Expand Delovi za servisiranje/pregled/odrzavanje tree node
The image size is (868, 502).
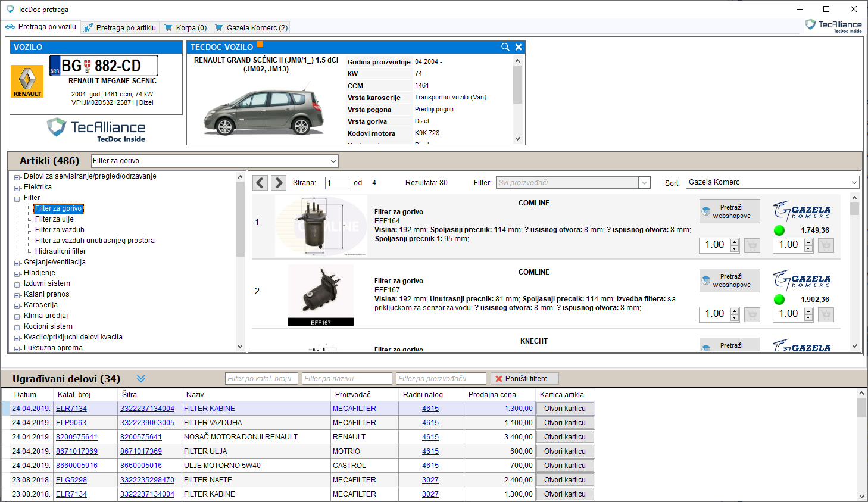click(17, 177)
